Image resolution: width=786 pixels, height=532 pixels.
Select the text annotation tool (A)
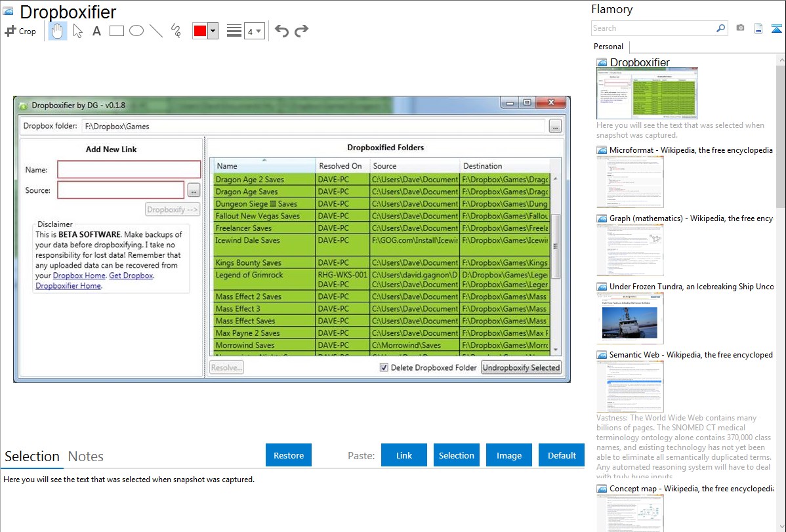tap(96, 31)
